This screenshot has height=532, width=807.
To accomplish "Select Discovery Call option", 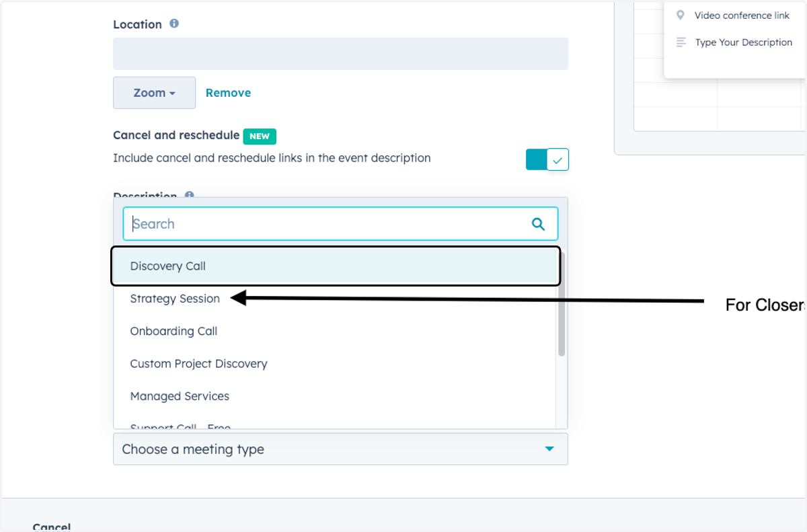I will point(335,266).
